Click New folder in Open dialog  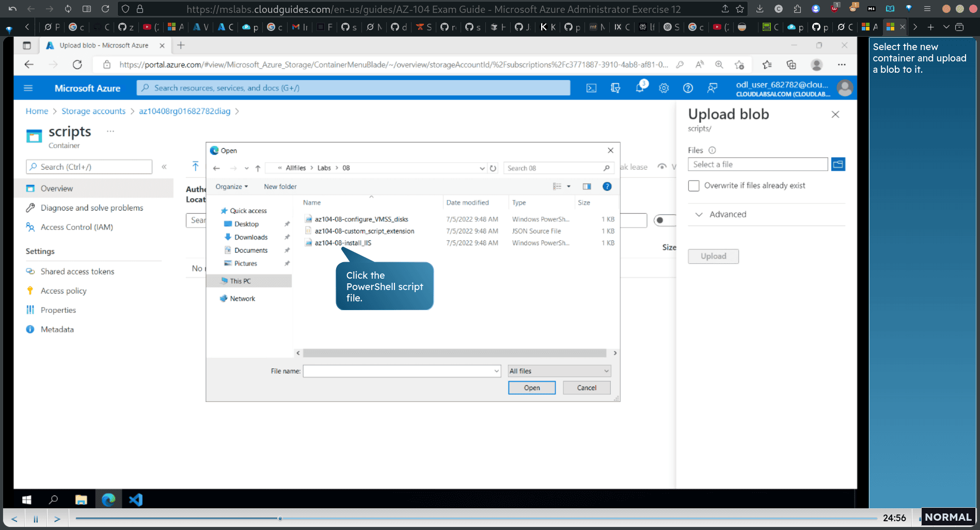[x=280, y=187]
